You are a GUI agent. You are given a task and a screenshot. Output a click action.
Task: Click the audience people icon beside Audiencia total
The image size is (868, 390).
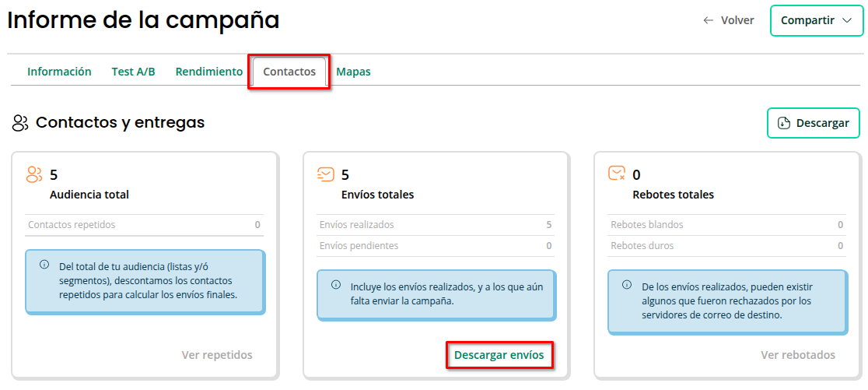[x=34, y=174]
